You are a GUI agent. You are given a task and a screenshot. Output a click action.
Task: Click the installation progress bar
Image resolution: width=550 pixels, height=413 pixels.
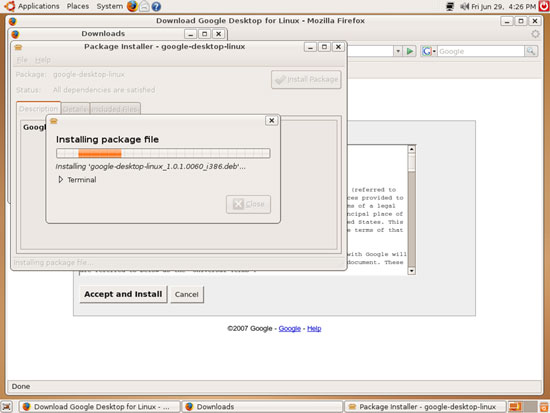[x=163, y=153]
